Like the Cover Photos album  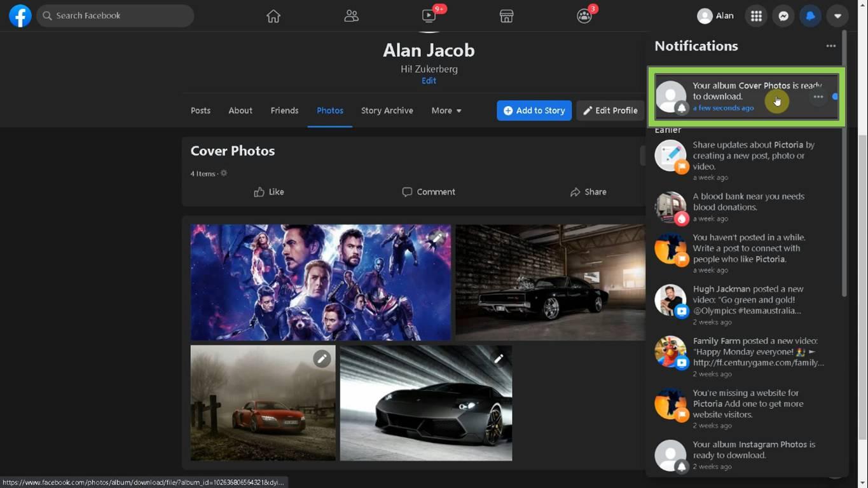(x=268, y=192)
